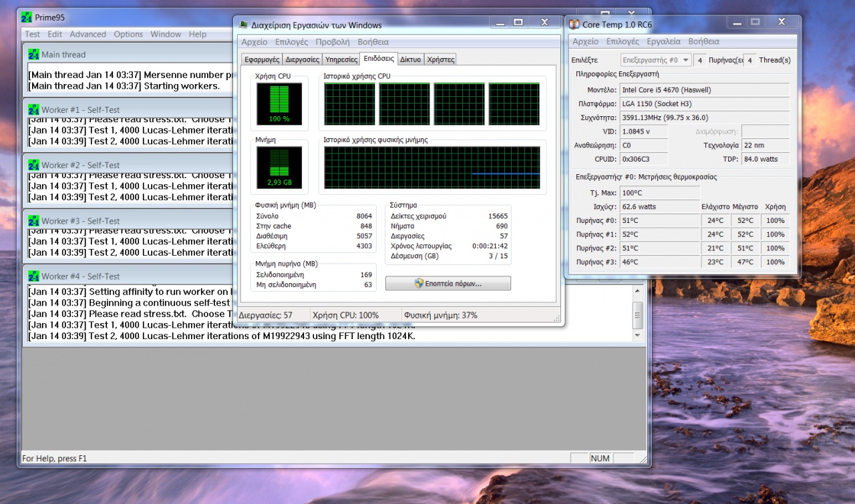Click the Worker #4 scrollbar up arrow
The width and height of the screenshot is (855, 504).
[x=638, y=291]
